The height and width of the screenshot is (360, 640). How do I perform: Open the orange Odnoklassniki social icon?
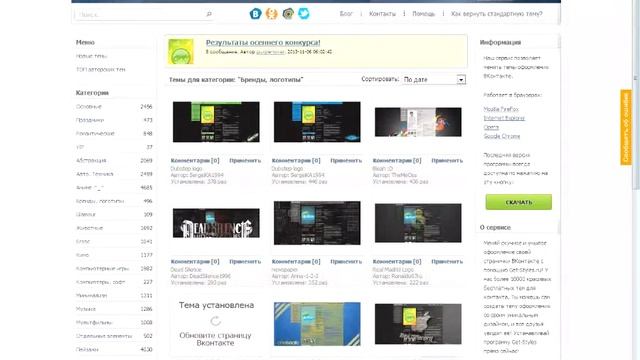[x=271, y=14]
